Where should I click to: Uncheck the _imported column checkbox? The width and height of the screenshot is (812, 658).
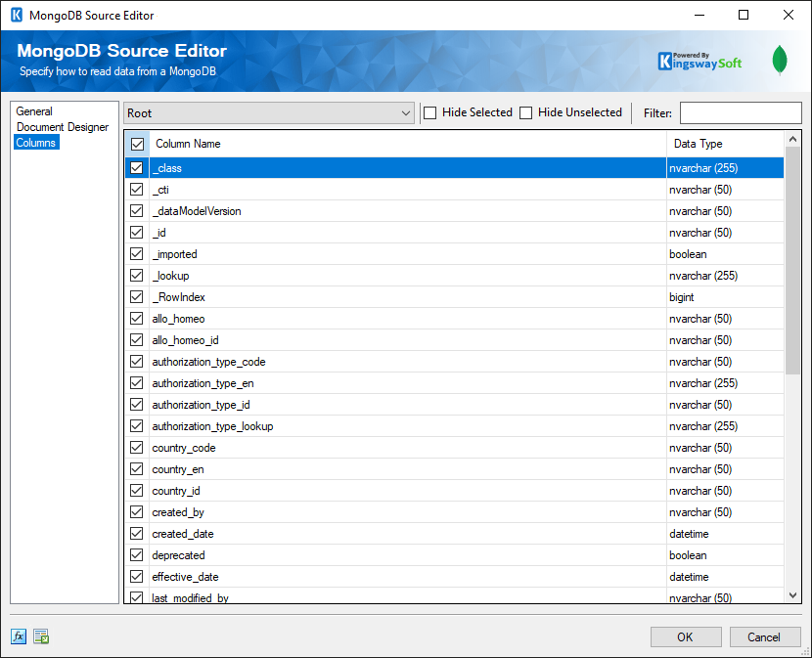pyautogui.click(x=137, y=253)
